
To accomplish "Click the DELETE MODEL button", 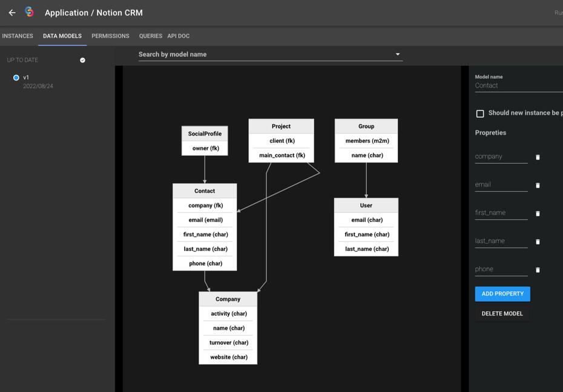I will [x=502, y=313].
